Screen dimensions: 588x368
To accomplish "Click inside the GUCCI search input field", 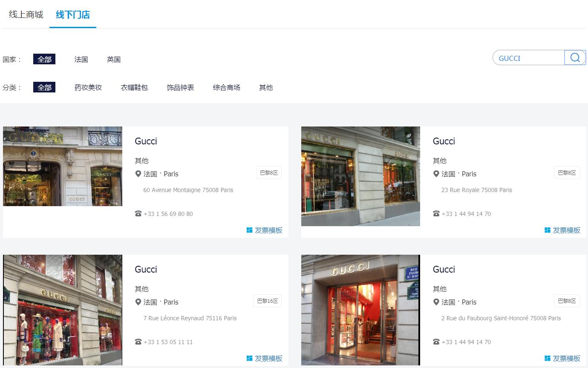I will coord(528,58).
